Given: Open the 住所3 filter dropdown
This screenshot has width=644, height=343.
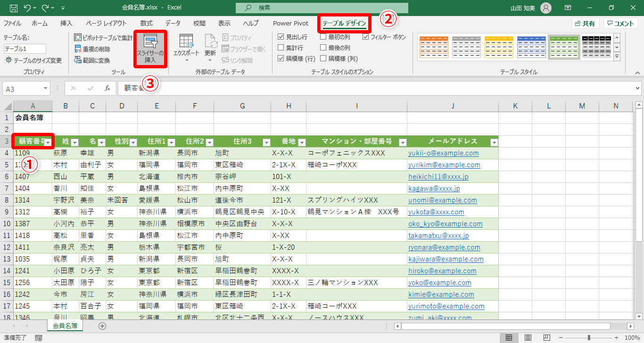Looking at the screenshot, I should point(266,142).
